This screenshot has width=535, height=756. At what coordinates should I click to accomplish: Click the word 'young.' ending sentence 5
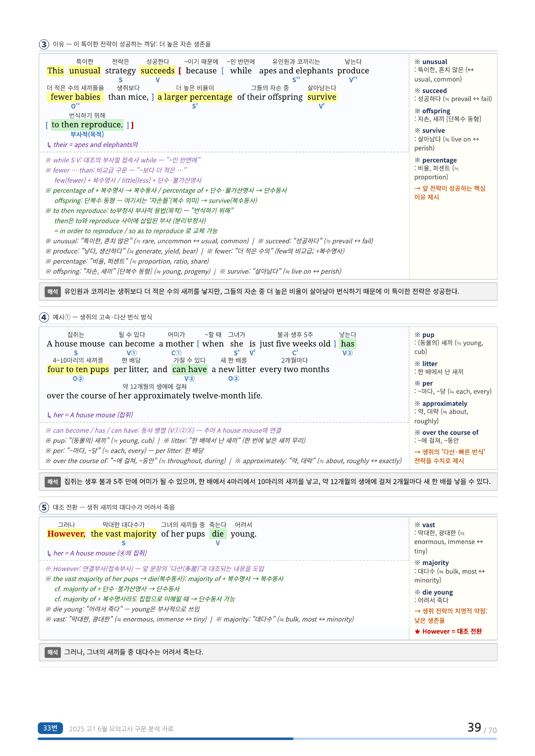pos(244,534)
